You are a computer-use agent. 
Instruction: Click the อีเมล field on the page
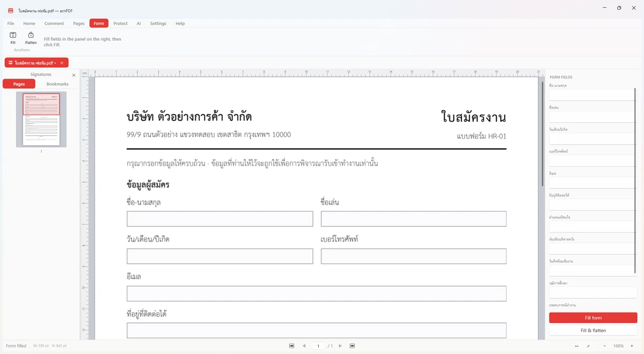317,294
